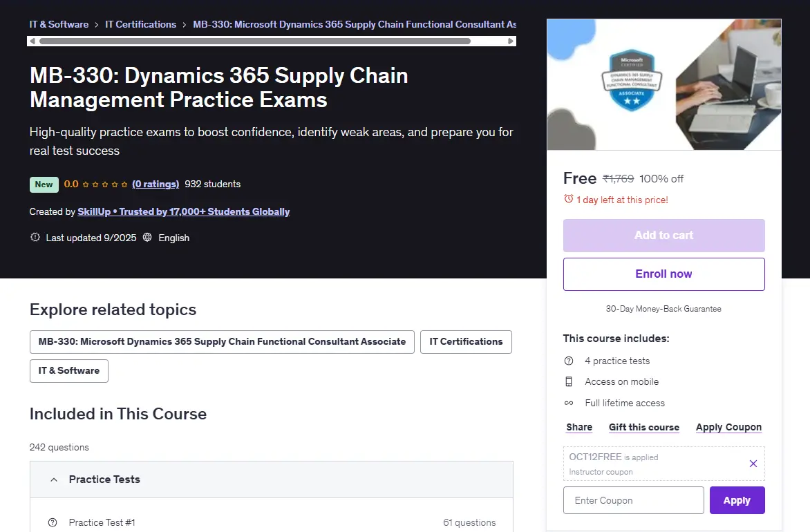Select the IT Certifications topic chip
Viewport: 810px width, 532px height.
point(466,342)
